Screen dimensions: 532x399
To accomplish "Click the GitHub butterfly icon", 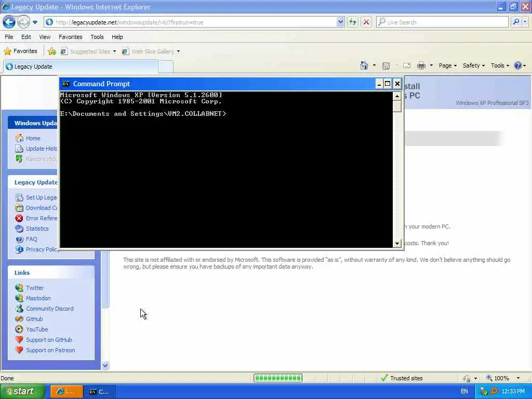I will 19,319.
